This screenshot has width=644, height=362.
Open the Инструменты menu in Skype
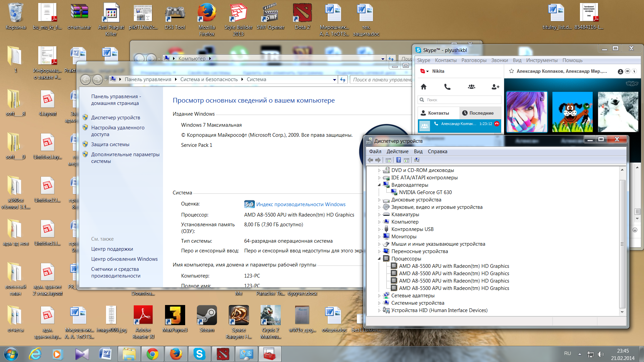point(542,60)
